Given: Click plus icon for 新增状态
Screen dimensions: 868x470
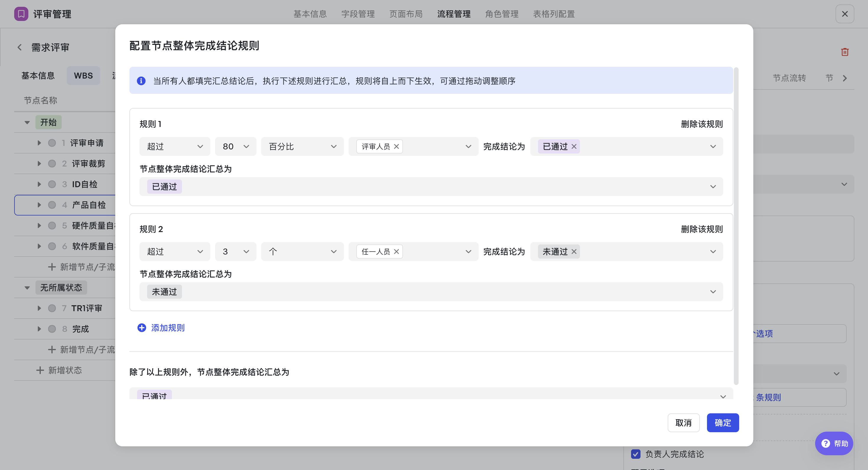Looking at the screenshot, I should click(40, 370).
